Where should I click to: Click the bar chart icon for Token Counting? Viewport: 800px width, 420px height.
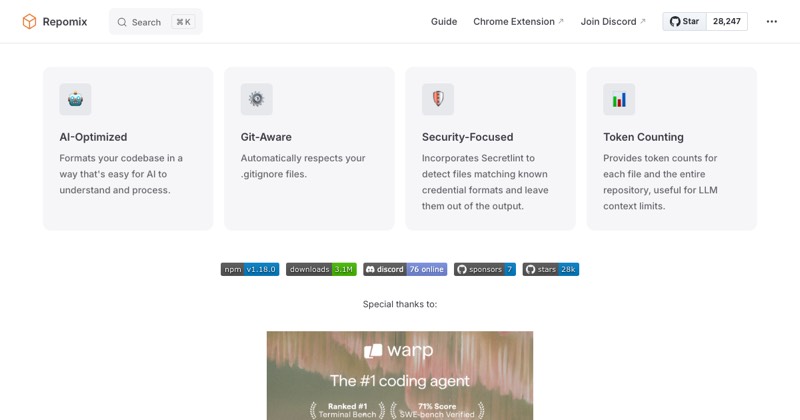click(619, 99)
